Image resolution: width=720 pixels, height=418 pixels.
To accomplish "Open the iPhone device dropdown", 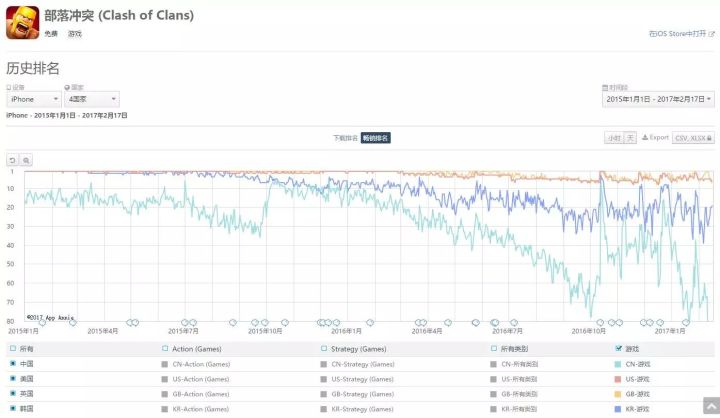I will (x=34, y=99).
